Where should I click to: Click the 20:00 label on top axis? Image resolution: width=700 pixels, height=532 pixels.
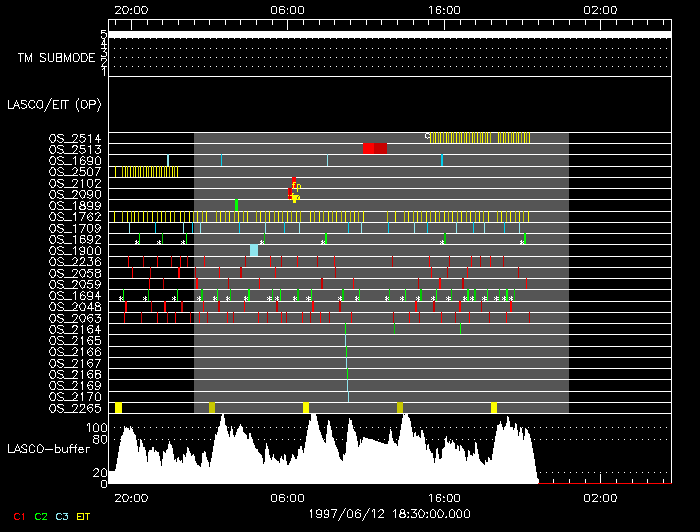click(x=131, y=10)
